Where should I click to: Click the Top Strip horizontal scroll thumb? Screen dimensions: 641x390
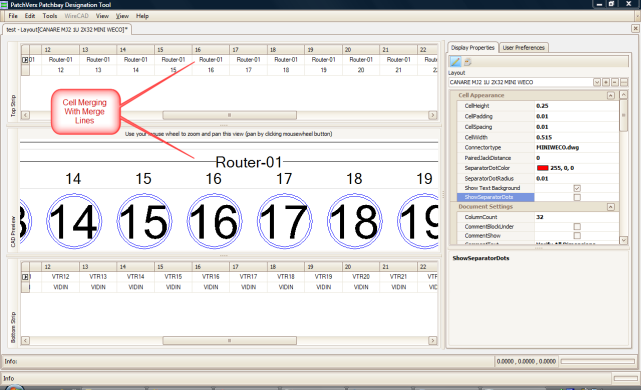229,115
